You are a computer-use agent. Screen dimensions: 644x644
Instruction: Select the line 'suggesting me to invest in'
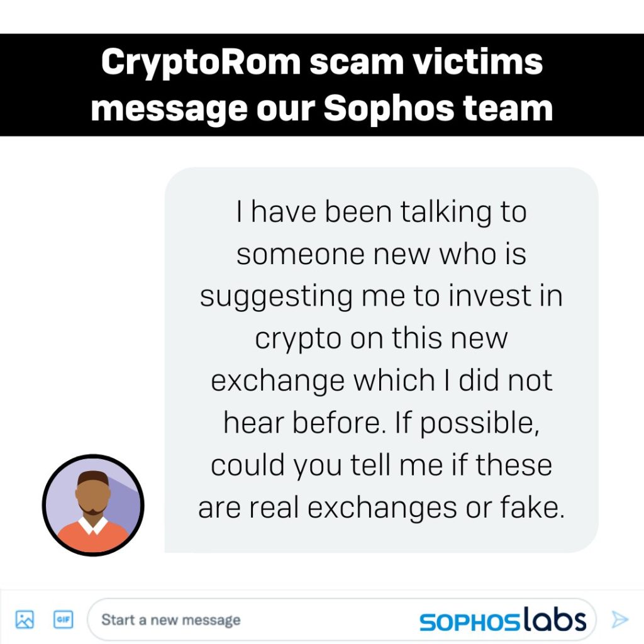[381, 297]
